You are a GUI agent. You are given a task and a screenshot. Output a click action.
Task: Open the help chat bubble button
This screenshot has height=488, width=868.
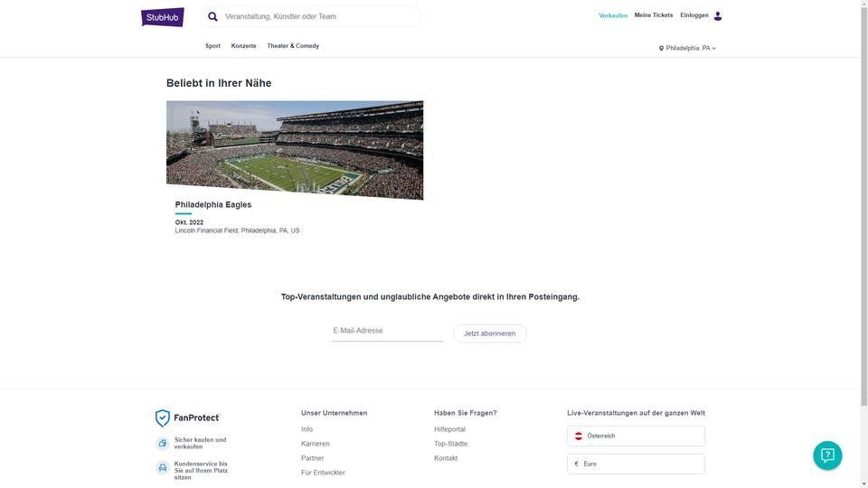coord(827,455)
